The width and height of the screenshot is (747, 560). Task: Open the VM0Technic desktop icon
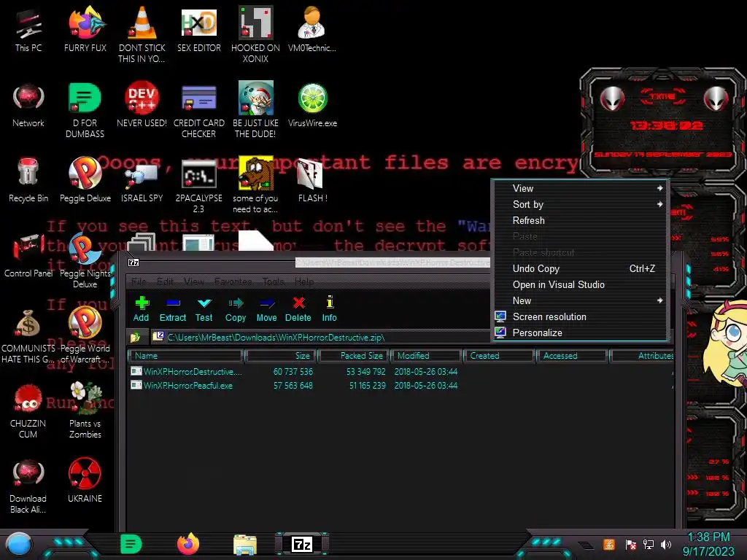(312, 29)
